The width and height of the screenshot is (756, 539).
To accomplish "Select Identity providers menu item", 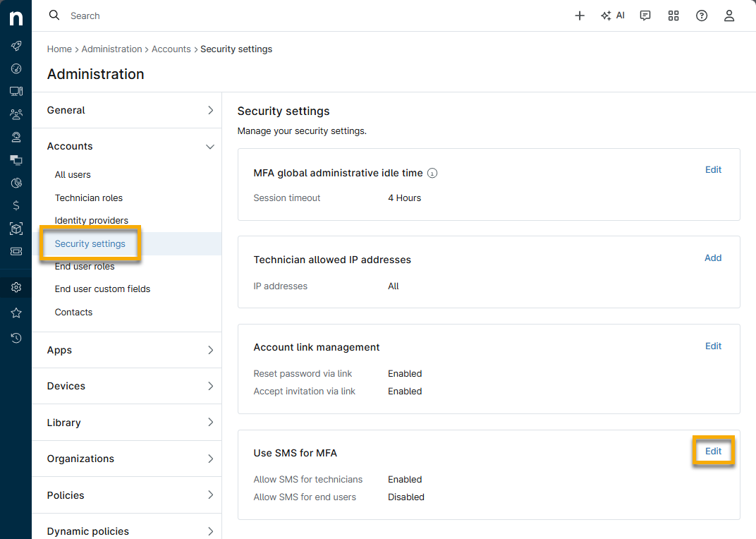I will [x=92, y=221].
